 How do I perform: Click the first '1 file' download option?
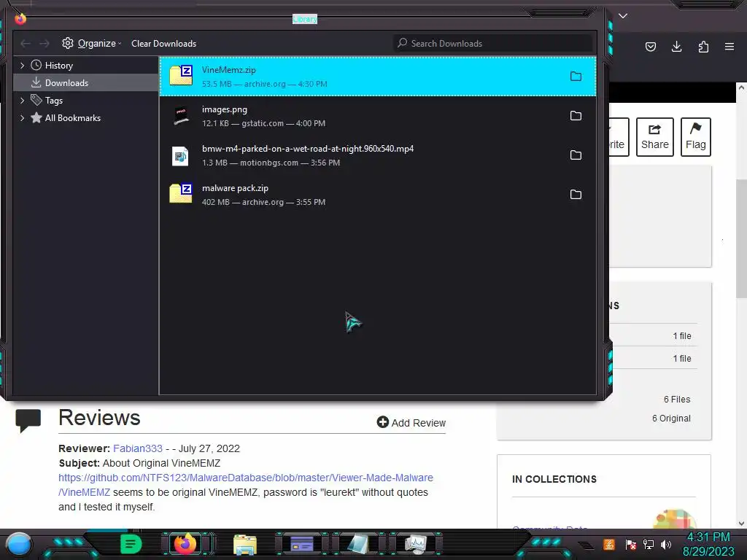[682, 335]
